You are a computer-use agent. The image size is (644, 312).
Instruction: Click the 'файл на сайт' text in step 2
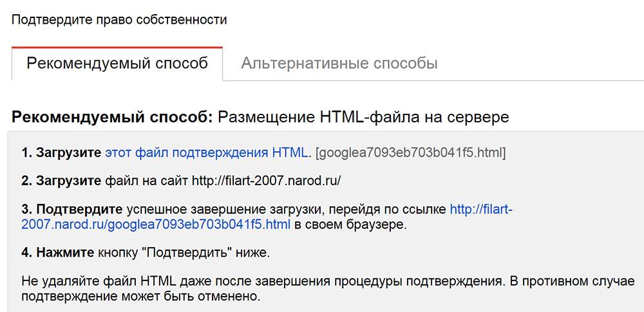coord(146,181)
